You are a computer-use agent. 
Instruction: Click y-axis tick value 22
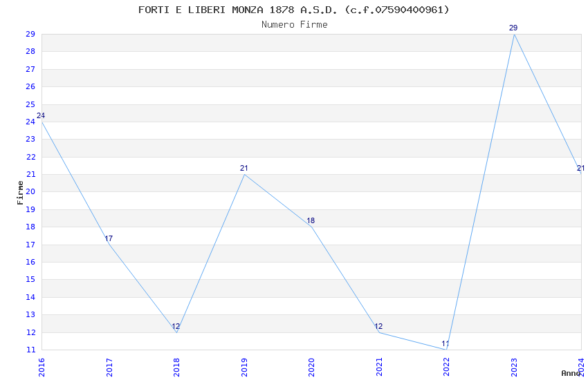[x=30, y=157]
